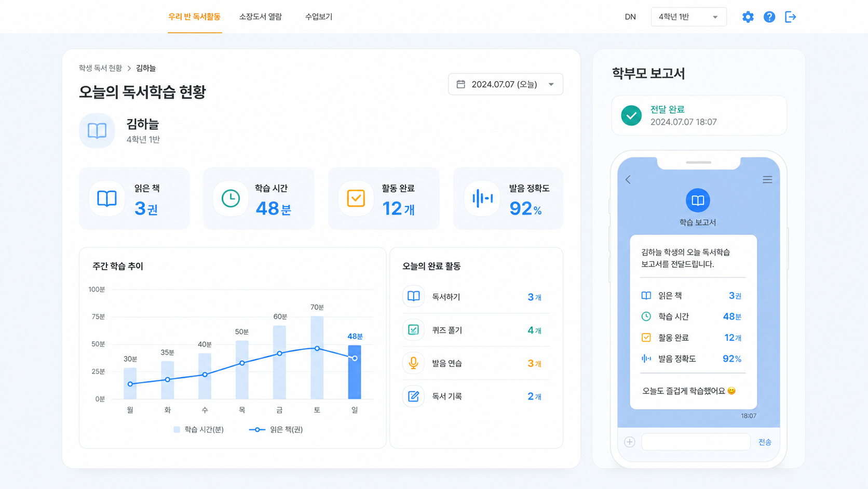Click the 목 bar labeled 50분
Screen dimensions: 868x489
tap(242, 370)
